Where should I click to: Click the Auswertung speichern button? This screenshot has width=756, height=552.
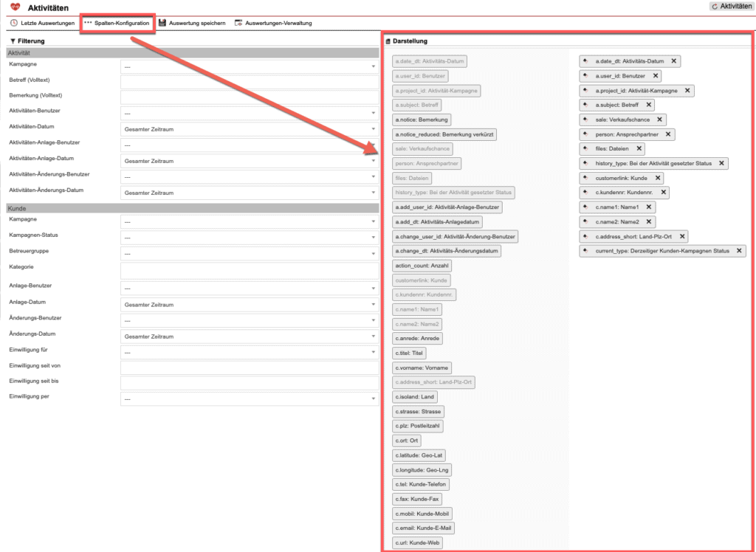pos(198,23)
